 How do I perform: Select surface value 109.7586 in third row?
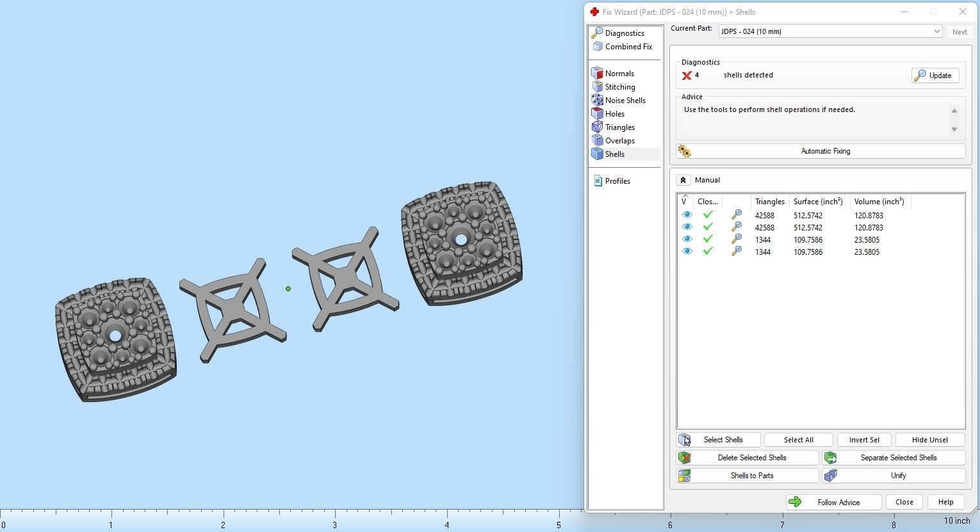pyautogui.click(x=808, y=240)
